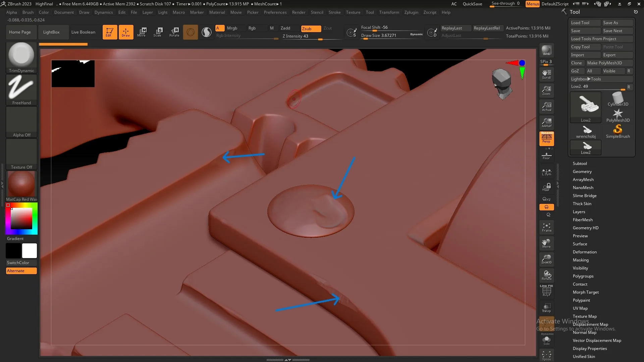644x362 pixels.
Task: Click the Load Tool button
Action: pyautogui.click(x=585, y=23)
